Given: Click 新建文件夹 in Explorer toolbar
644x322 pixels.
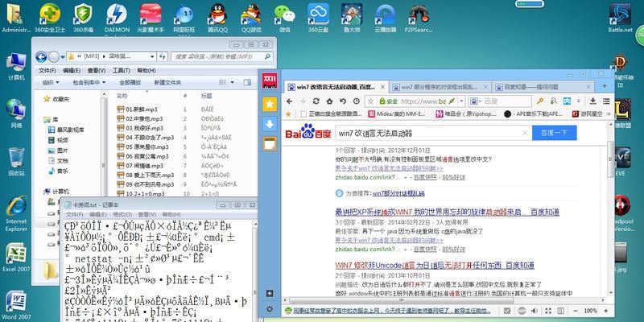Looking at the screenshot, I should (x=167, y=83).
